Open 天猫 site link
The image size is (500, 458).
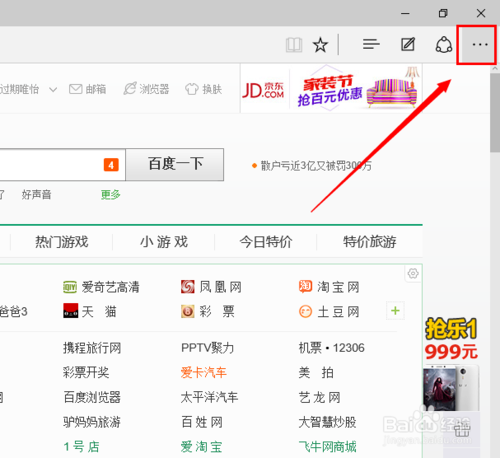pyautogui.click(x=99, y=312)
